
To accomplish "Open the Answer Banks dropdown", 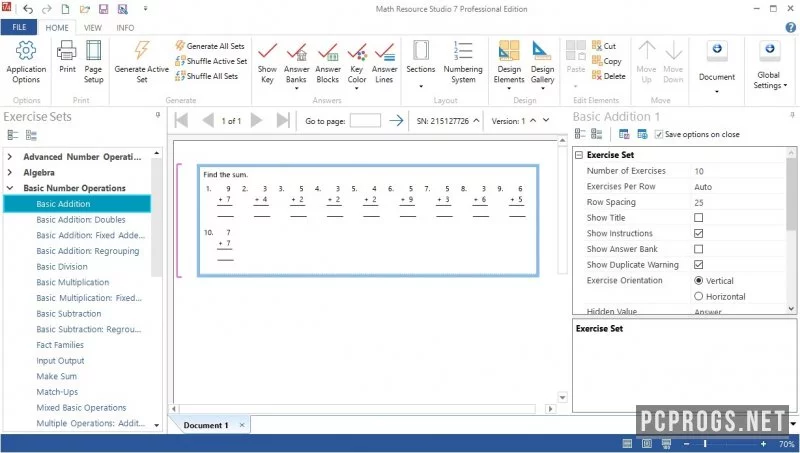I will (x=296, y=88).
